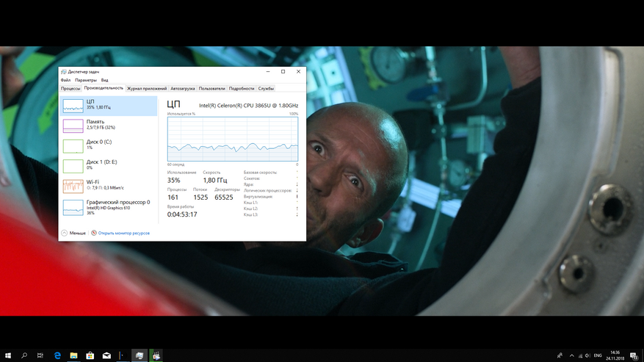The width and height of the screenshot is (644, 362).
Task: Open the Автозагрузка tab
Action: [x=182, y=88]
